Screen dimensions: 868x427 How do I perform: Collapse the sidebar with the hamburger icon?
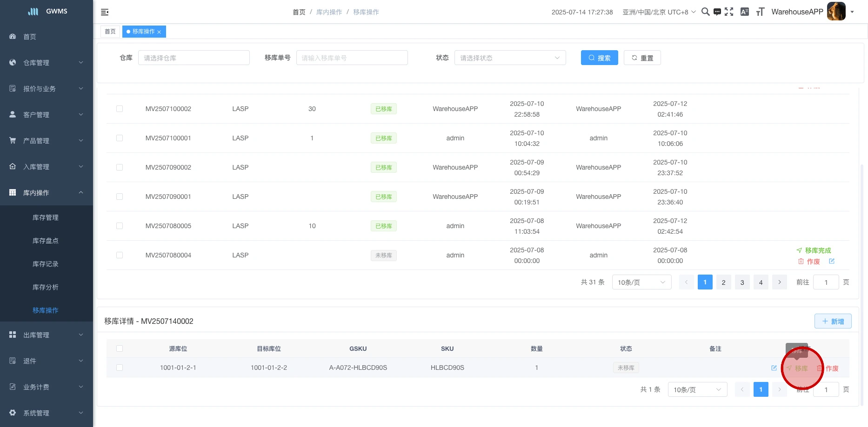tap(105, 12)
